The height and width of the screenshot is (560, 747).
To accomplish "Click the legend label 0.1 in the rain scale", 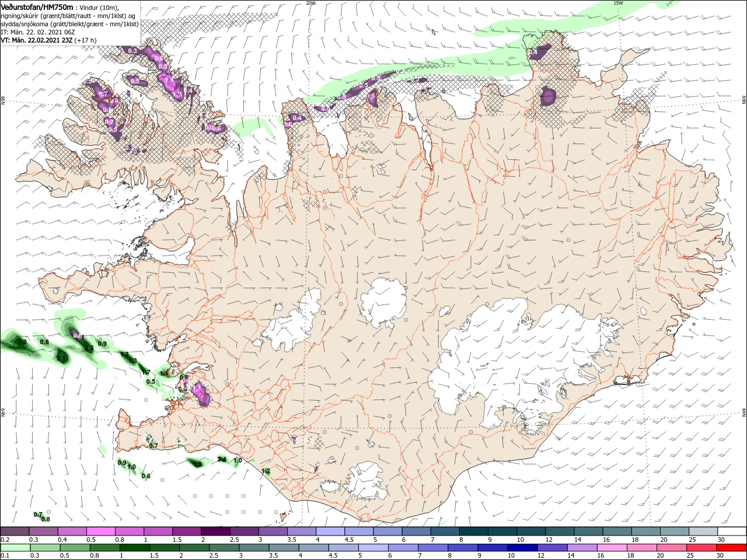I will [x=5, y=556].
